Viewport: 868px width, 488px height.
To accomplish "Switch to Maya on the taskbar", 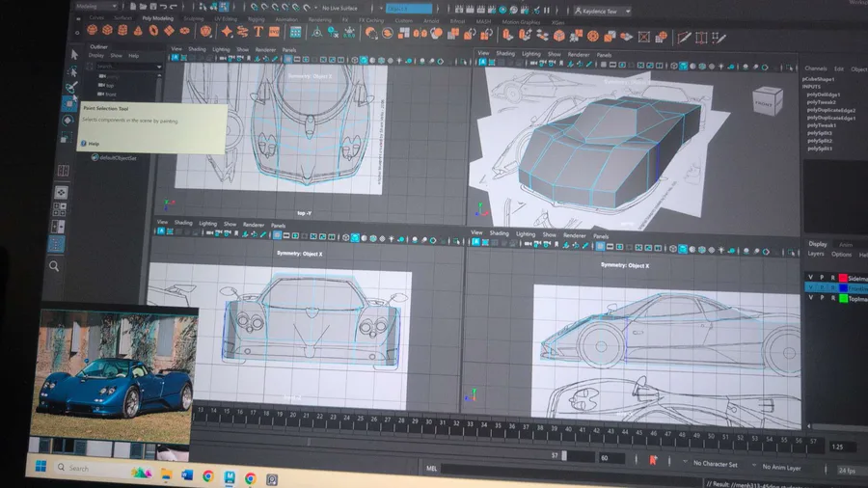I will coord(230,477).
